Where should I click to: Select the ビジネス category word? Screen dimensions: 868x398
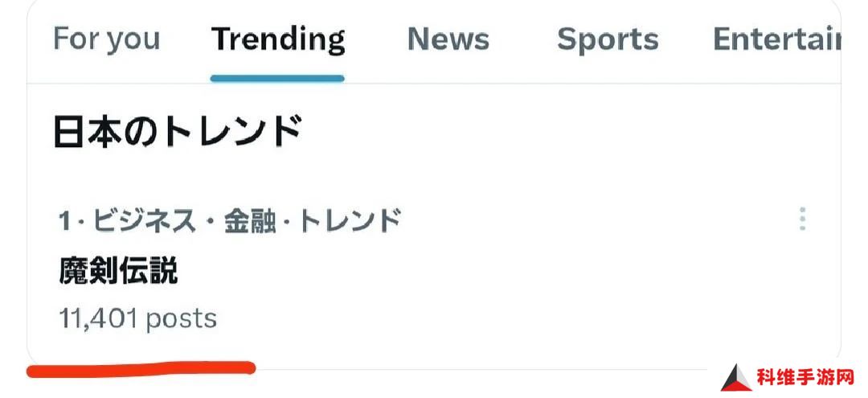pos(144,221)
